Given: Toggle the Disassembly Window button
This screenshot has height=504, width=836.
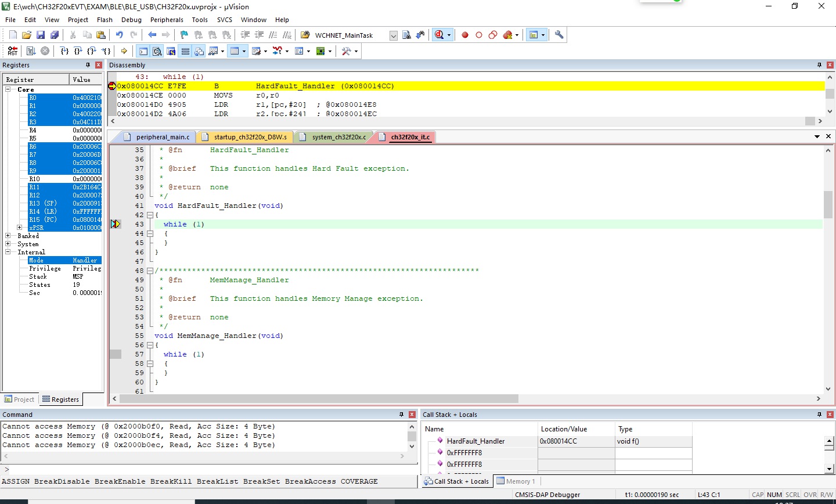Looking at the screenshot, I should tap(157, 51).
